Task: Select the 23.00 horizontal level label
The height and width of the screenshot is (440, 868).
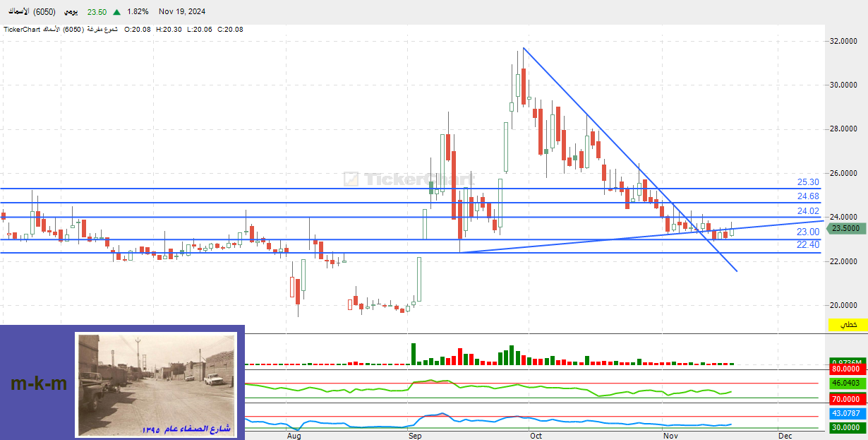Action: 808,232
